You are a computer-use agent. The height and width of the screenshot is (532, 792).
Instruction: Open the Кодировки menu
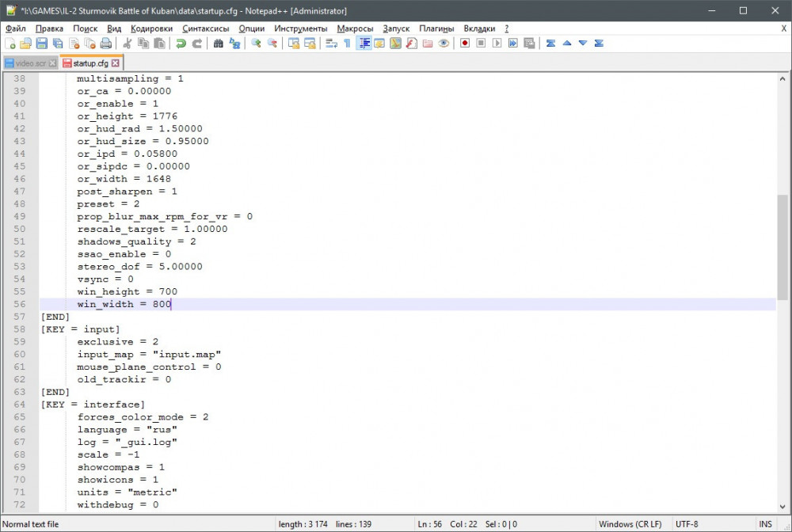(x=152, y=28)
